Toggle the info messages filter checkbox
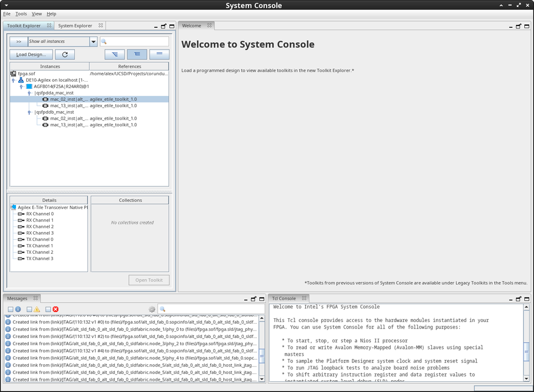This screenshot has height=392, width=534. pos(11,309)
